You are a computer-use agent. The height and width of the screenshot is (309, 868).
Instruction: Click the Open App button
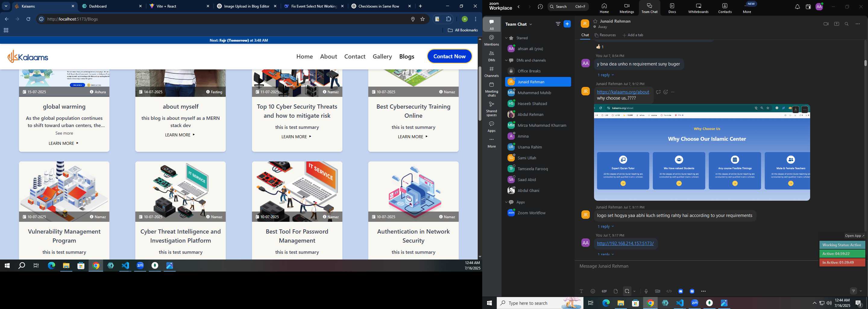(x=854, y=236)
